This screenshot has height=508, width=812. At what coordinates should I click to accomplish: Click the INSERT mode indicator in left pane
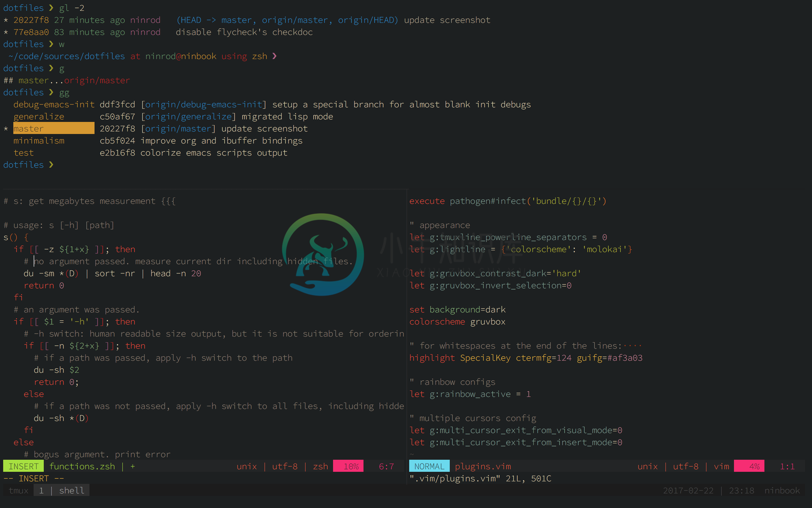23,466
